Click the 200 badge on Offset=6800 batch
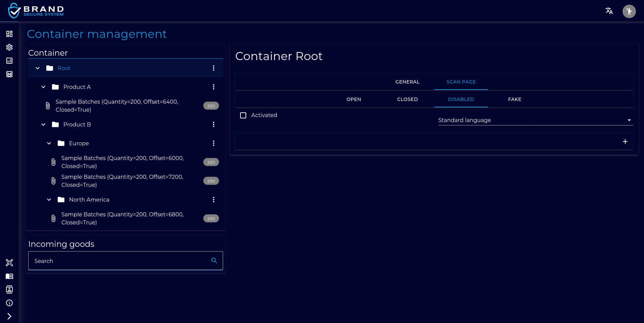The width and height of the screenshot is (644, 323). [211, 218]
